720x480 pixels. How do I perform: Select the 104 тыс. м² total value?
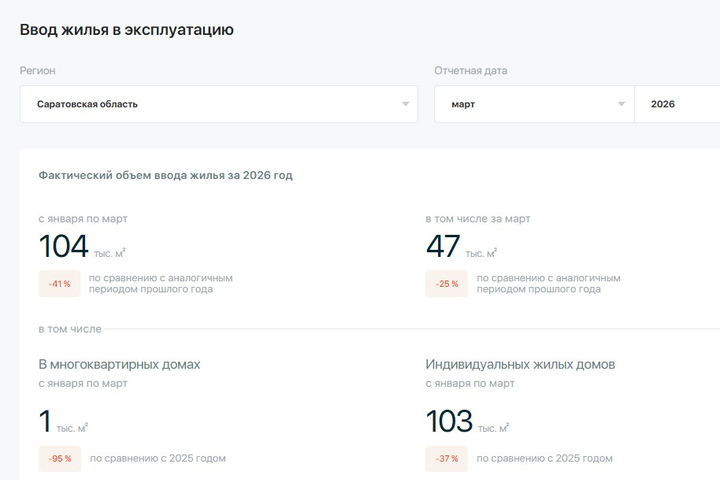[64, 246]
